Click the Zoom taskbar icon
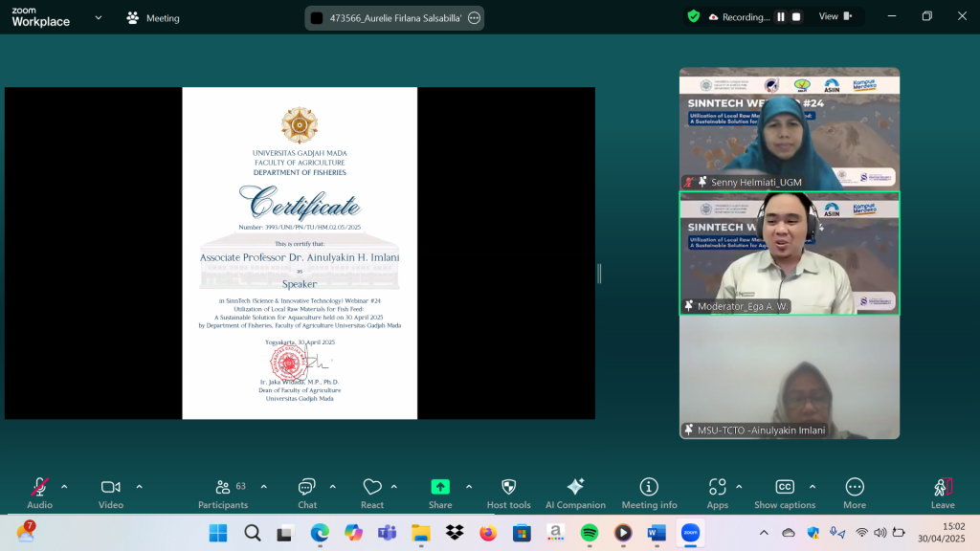The width and height of the screenshot is (980, 551). [690, 533]
